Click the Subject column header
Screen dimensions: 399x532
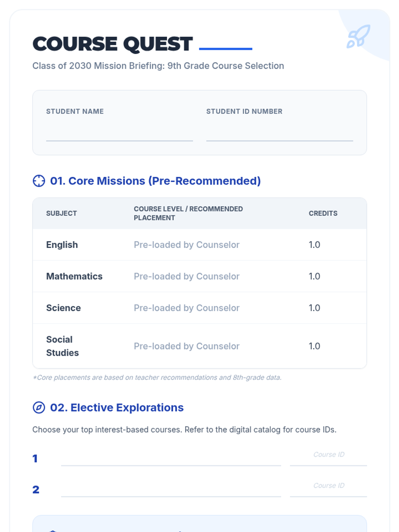[x=62, y=213]
